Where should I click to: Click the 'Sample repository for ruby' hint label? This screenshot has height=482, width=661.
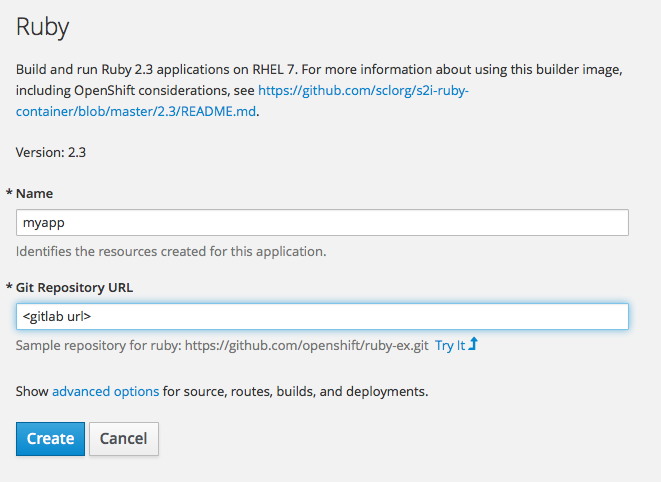point(98,345)
